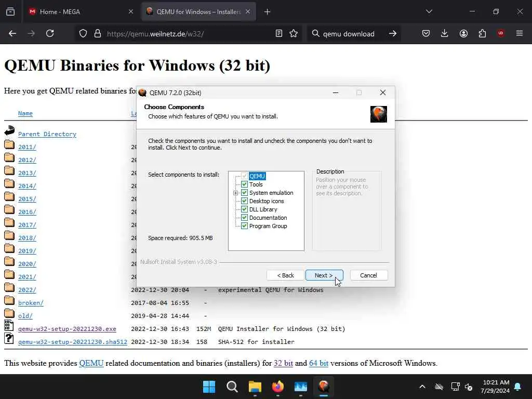Bookmark this page with star

[294, 34]
